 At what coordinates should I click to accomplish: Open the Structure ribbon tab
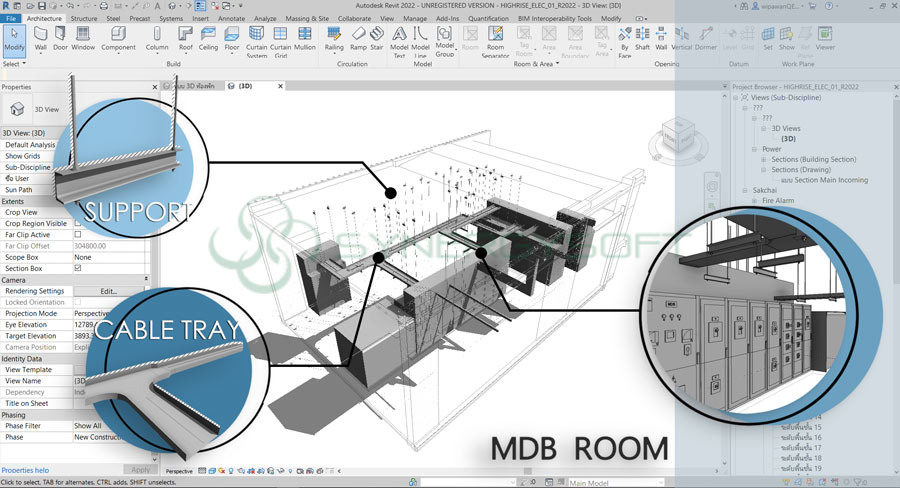tap(84, 18)
